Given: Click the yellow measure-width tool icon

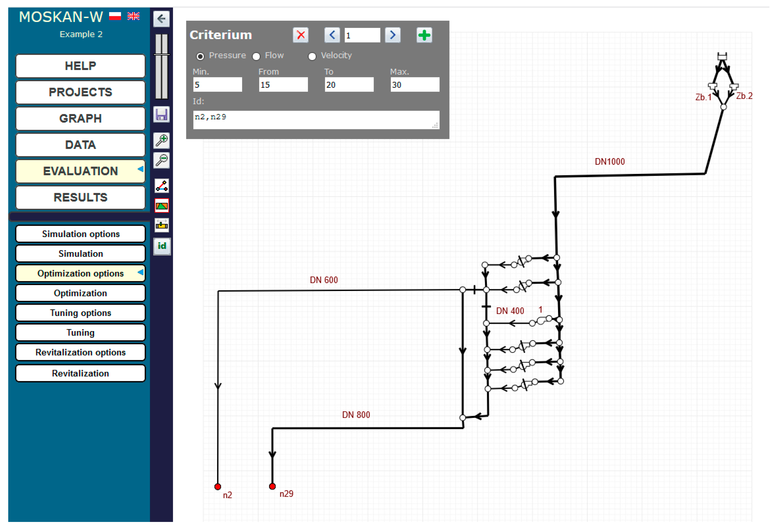Looking at the screenshot, I should coord(161,225).
